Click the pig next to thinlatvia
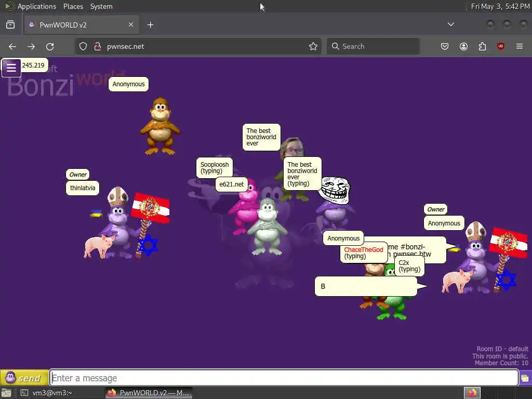This screenshot has height=399, width=532. click(99, 246)
